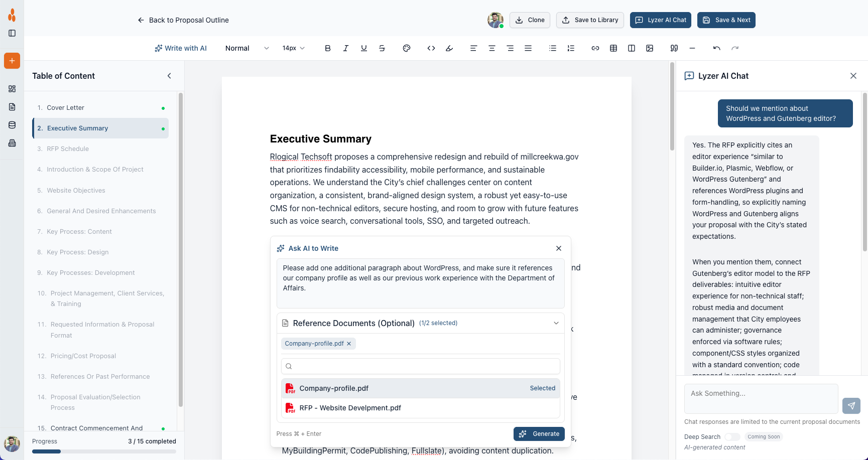868x460 pixels.
Task: Open the text color palette
Action: (407, 48)
